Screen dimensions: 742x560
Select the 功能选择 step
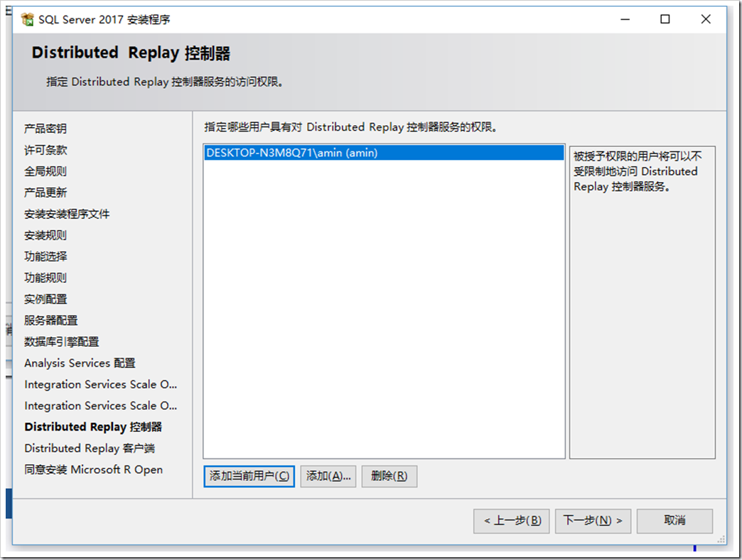45,257
